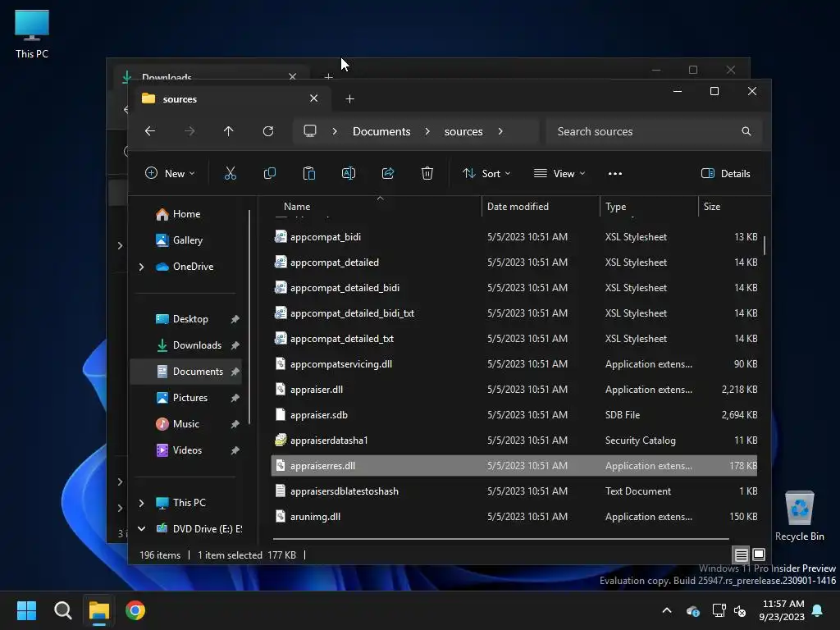
Task: Click the Rename icon in toolbar
Action: 348,174
